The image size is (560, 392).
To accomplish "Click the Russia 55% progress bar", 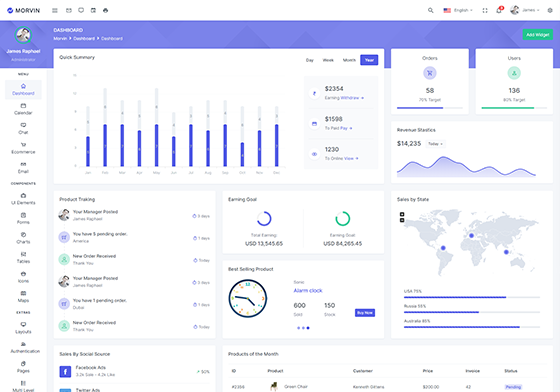I will click(471, 312).
